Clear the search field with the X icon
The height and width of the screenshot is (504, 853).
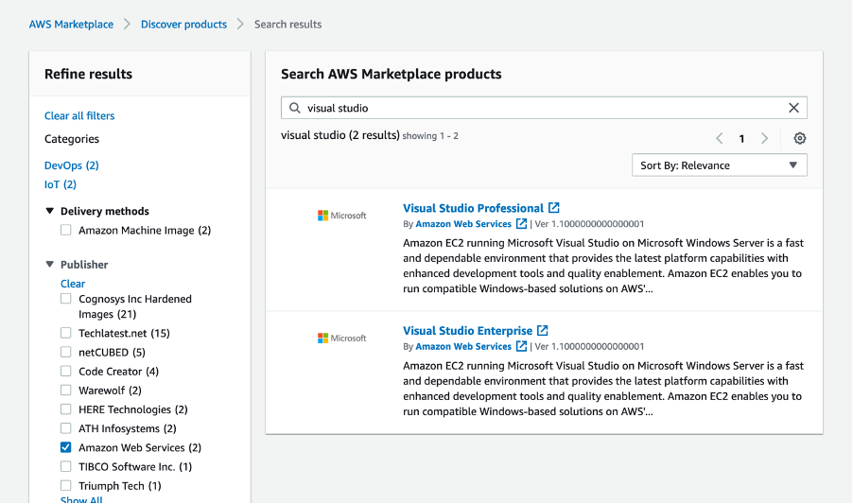click(793, 108)
